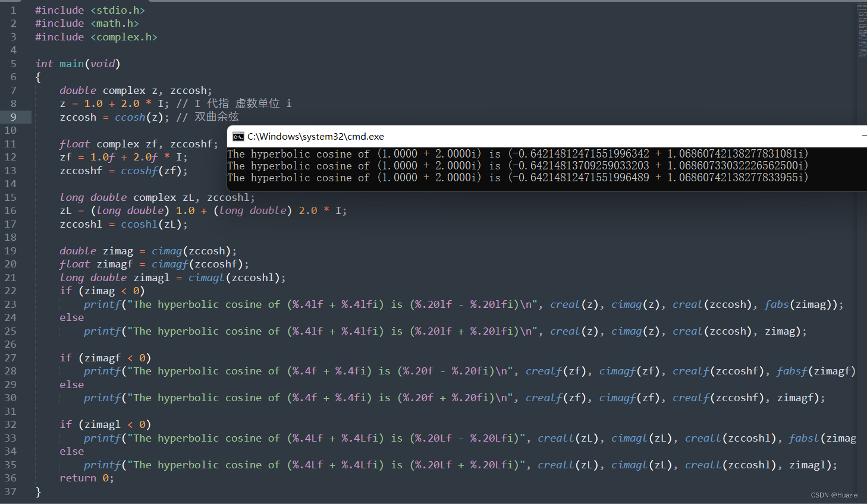Click fabsf(zimagf) on line 28

[816, 371]
